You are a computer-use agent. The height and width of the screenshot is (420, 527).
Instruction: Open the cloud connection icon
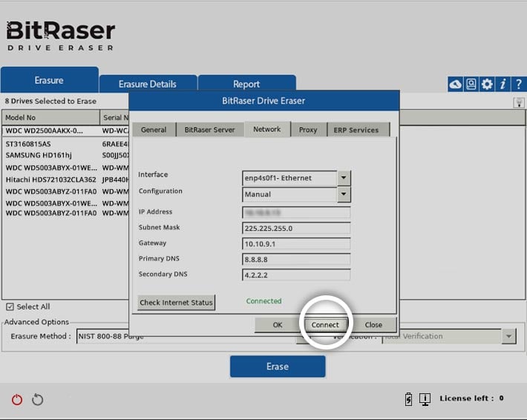(456, 84)
